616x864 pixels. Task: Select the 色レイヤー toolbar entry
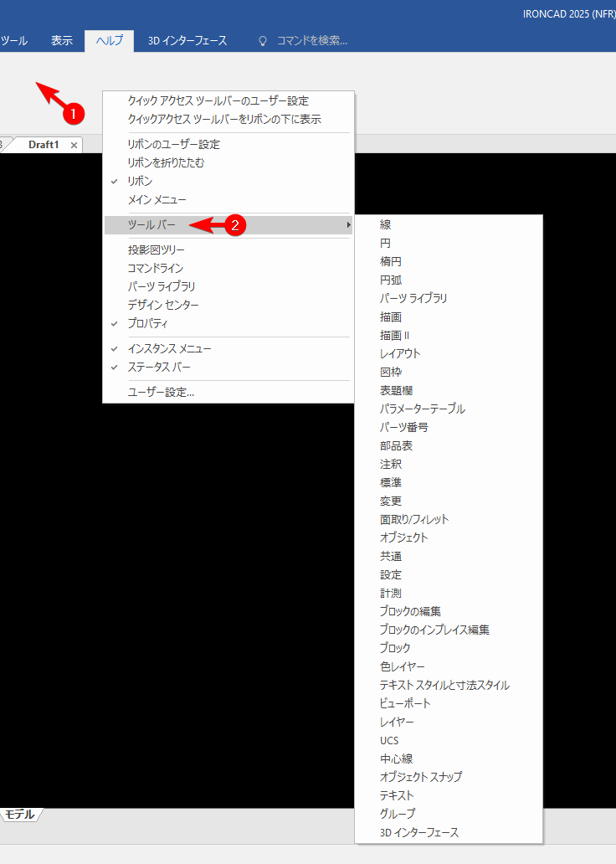[449, 666]
